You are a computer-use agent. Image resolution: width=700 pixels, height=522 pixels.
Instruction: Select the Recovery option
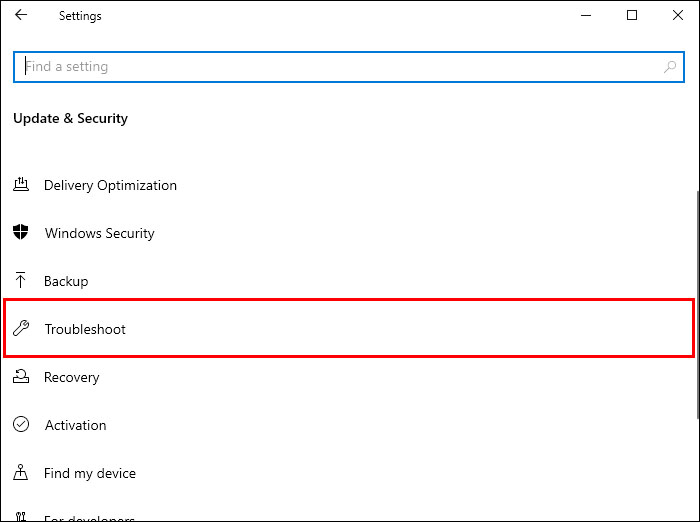tap(72, 377)
